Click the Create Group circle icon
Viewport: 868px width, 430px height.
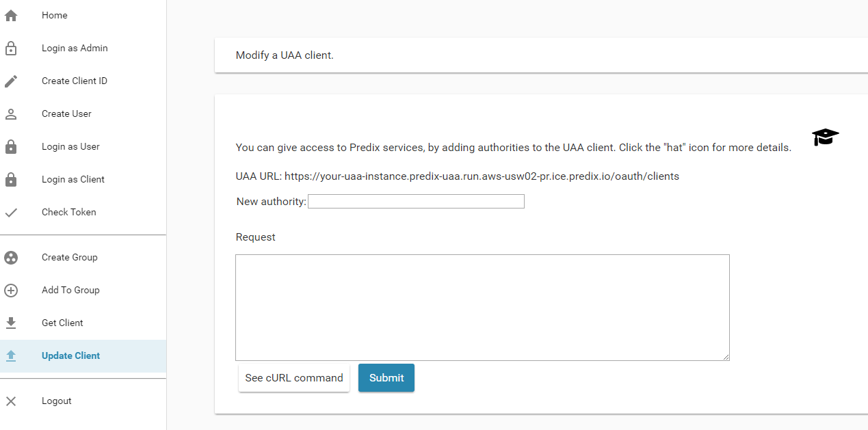pos(11,257)
